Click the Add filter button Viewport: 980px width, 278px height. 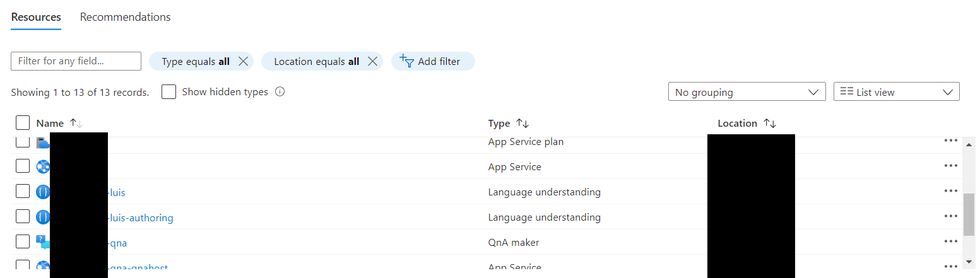point(432,61)
